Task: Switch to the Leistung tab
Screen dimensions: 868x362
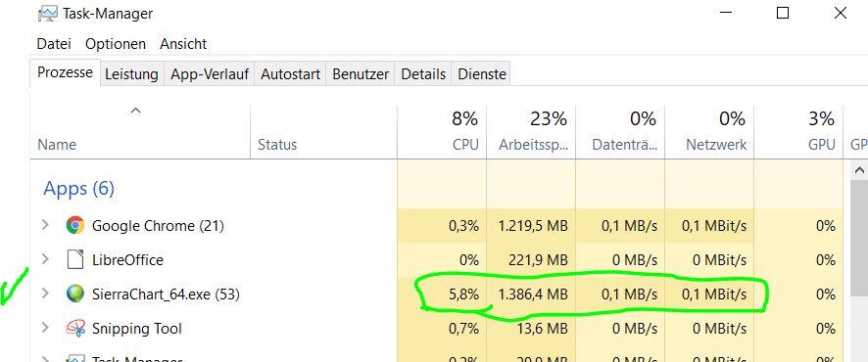Action: pyautogui.click(x=131, y=74)
